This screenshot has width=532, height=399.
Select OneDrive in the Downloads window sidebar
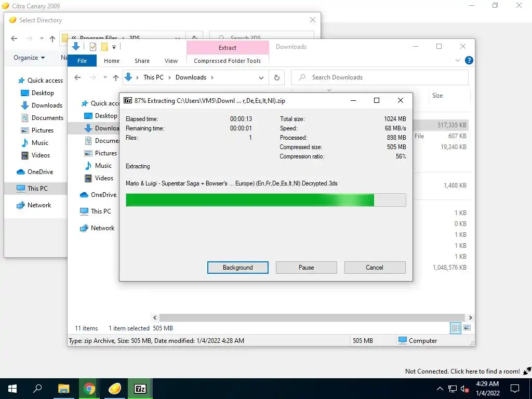click(x=98, y=194)
